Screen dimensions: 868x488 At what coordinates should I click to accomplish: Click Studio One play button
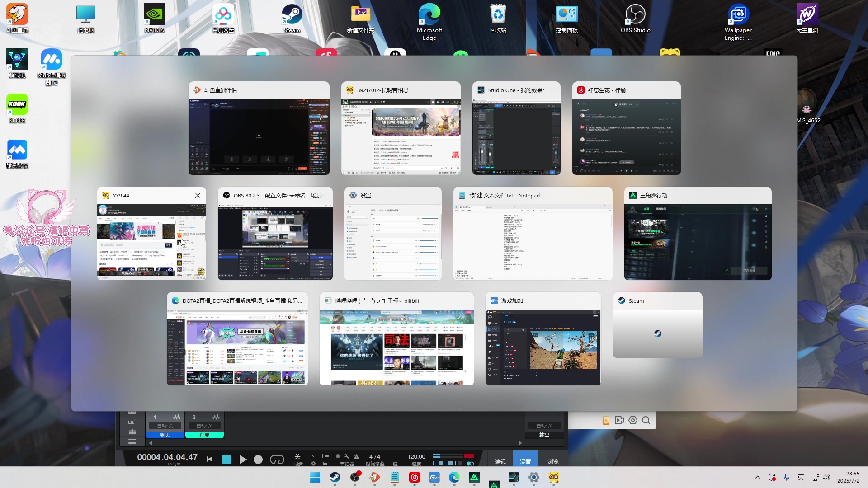tap(243, 460)
